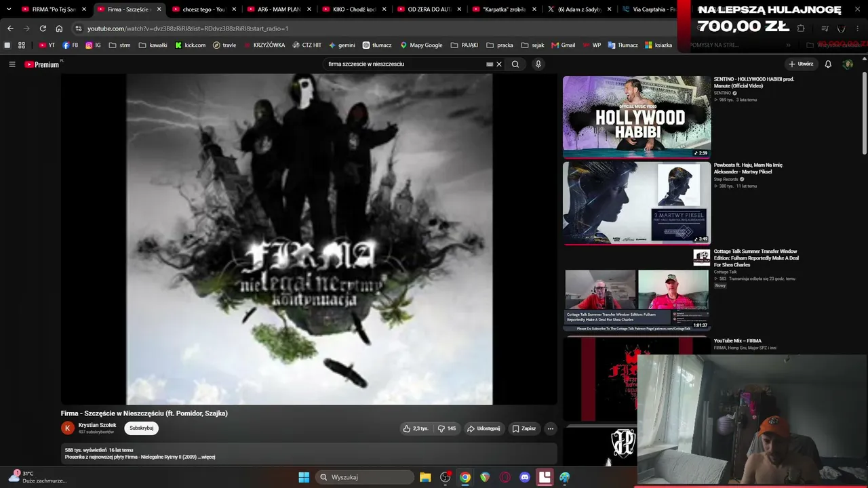Open the Mapy Google bookmark
868x488 pixels.
click(x=421, y=45)
